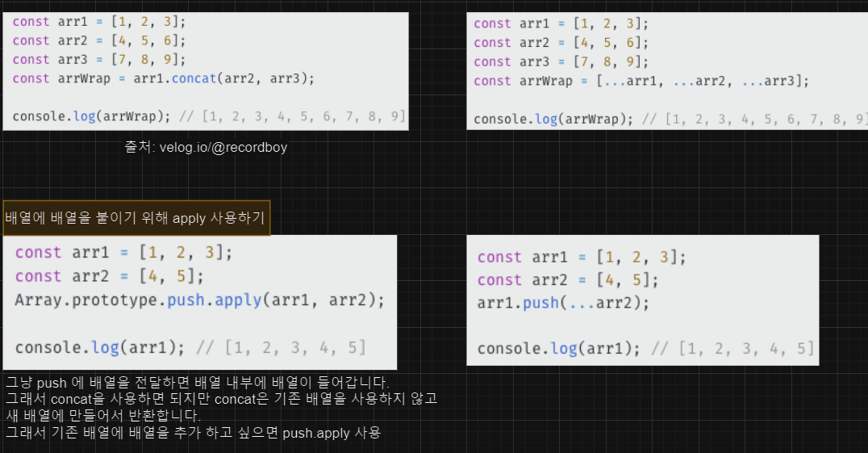Click 'const arr3 = [7, 8, 9];' in the spread arrWrap snippet
The width and height of the screenshot is (868, 453).
(561, 61)
